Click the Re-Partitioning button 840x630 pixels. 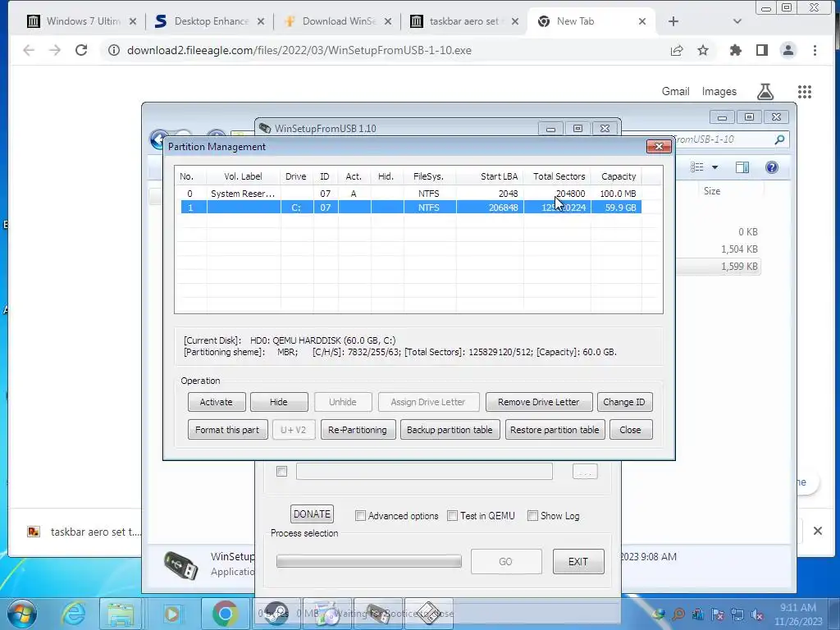[358, 430]
